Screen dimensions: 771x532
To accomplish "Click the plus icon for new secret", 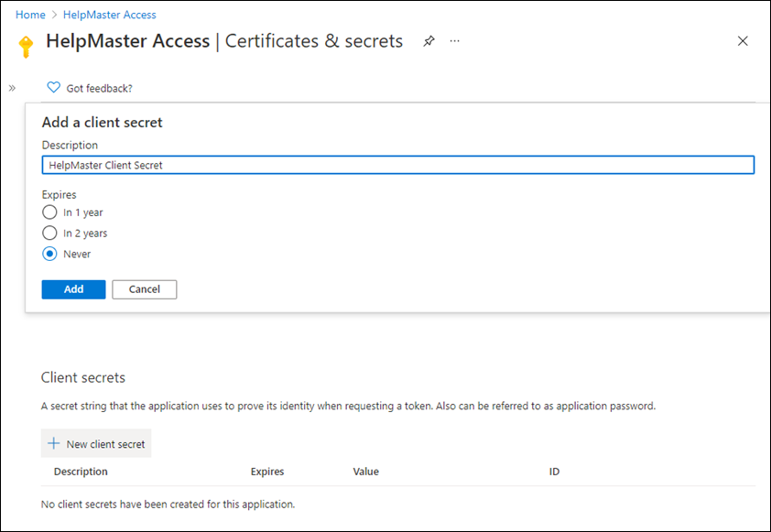I will [x=54, y=443].
